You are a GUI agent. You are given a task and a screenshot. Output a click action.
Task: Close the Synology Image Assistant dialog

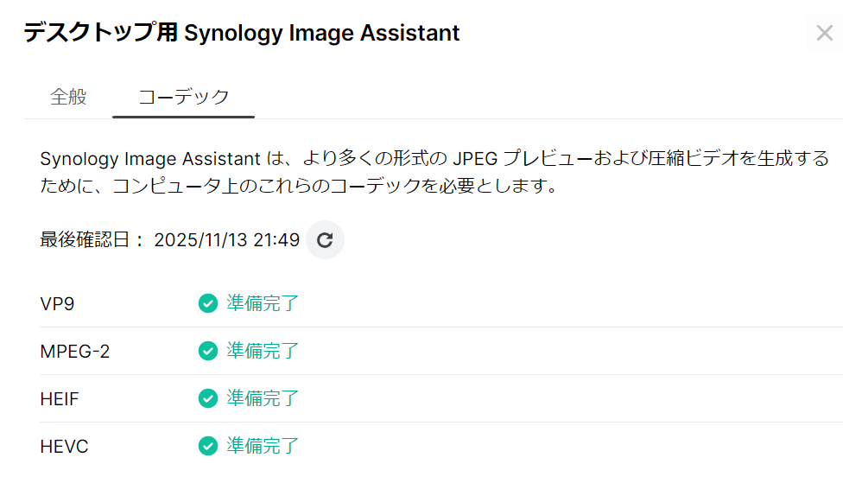click(825, 34)
